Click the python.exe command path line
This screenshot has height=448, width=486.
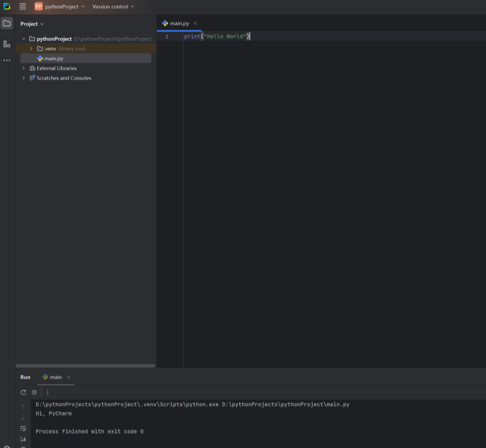[193, 404]
